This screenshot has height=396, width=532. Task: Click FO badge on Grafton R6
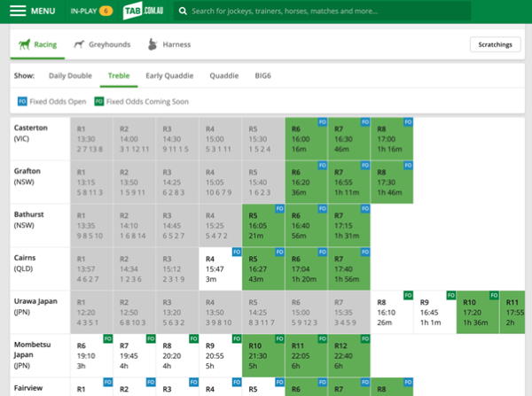pos(323,165)
